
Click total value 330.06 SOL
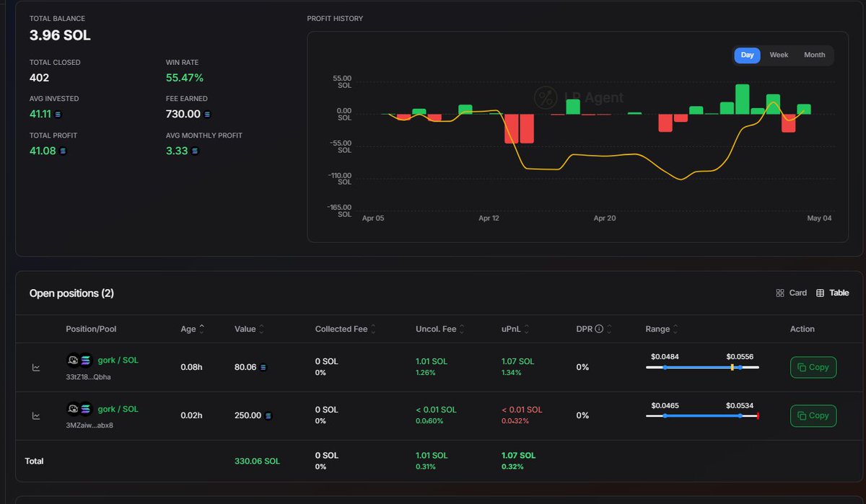tap(258, 461)
